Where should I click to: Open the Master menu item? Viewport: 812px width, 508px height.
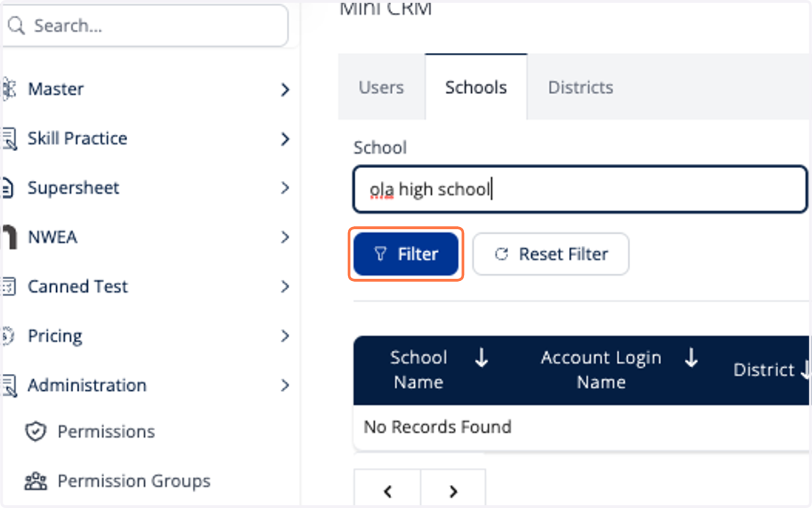pos(146,89)
